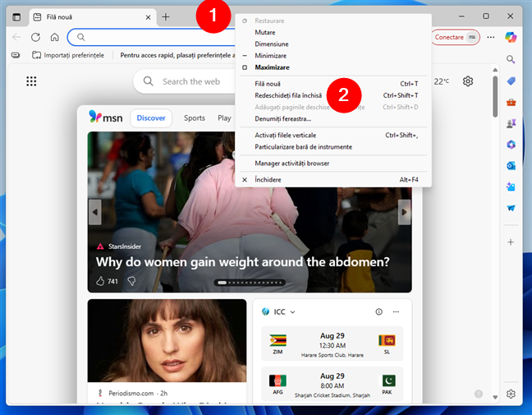Open Edge settings and more menu
532x415 pixels.
[491, 37]
